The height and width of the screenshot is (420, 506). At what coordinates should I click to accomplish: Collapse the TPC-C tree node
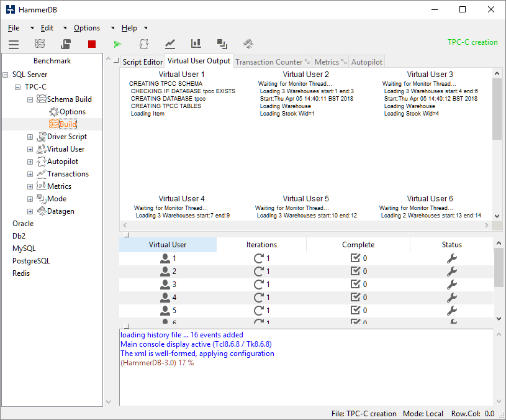click(18, 87)
